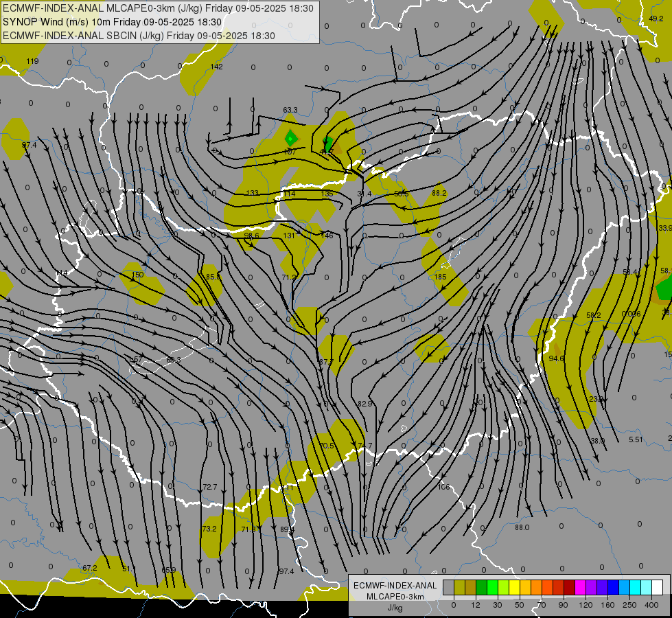Click the map value 67.2
The image size is (672, 618).
90,568
